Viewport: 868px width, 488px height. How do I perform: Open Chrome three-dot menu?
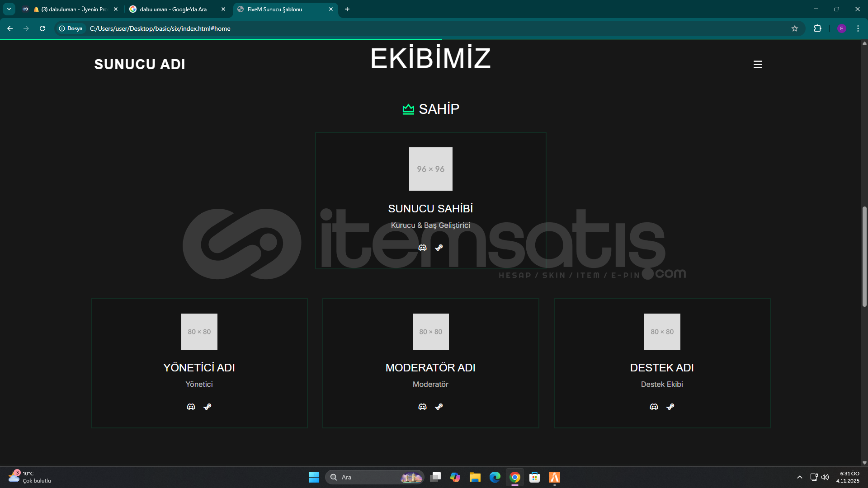858,28
